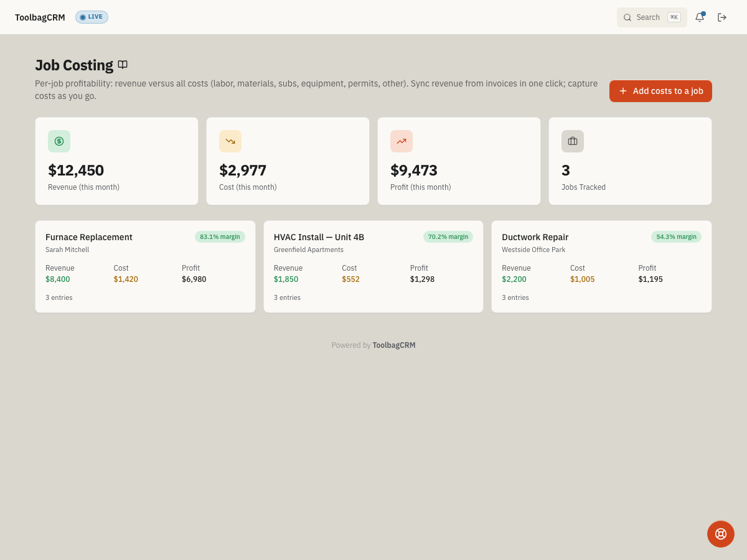Viewport: 747px width, 560px height.
Task: Open the help book icon beside Job Costing
Action: [123, 65]
